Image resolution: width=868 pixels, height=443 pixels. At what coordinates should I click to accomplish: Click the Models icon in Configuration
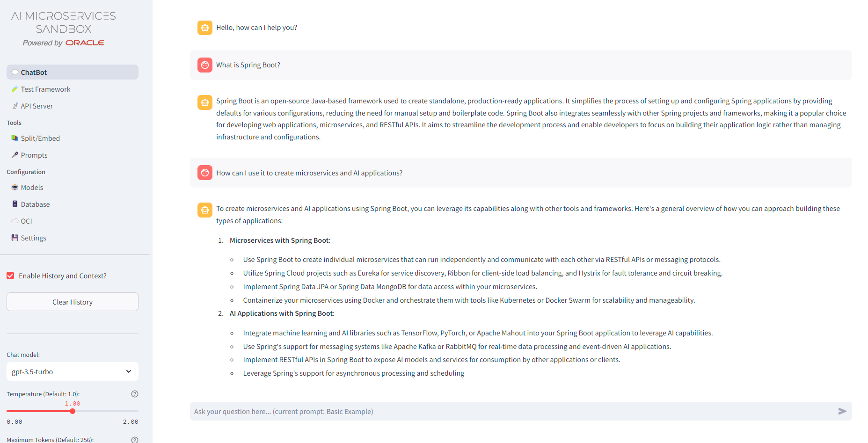[x=15, y=187]
